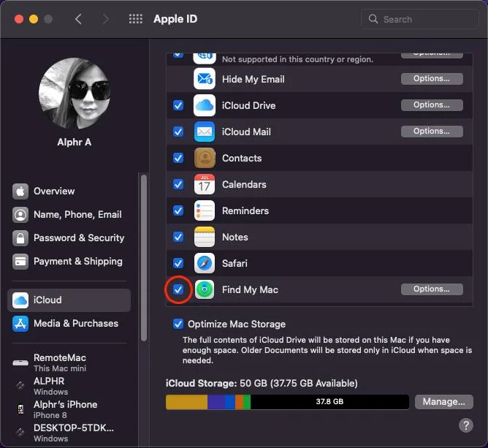Disable the Notes checkbox

(x=178, y=237)
